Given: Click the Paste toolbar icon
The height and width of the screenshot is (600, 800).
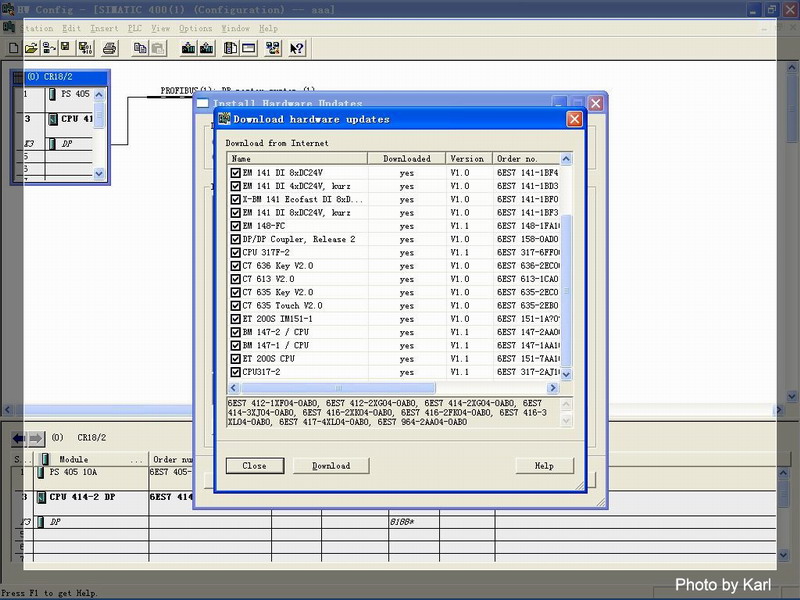Looking at the screenshot, I should (158, 48).
